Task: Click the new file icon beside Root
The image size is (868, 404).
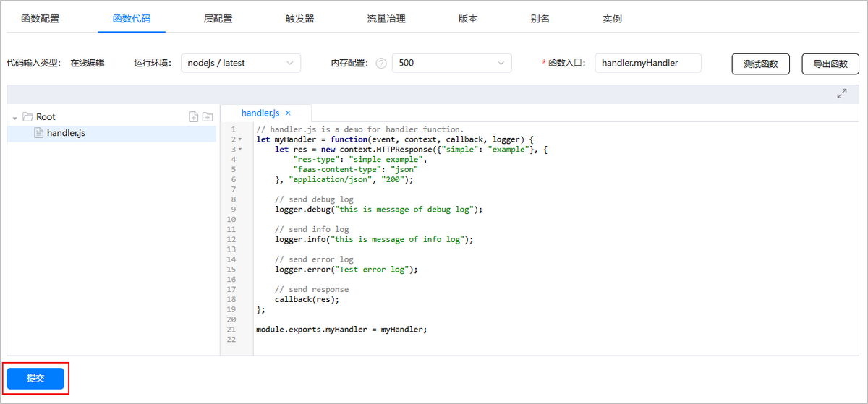Action: [193, 116]
